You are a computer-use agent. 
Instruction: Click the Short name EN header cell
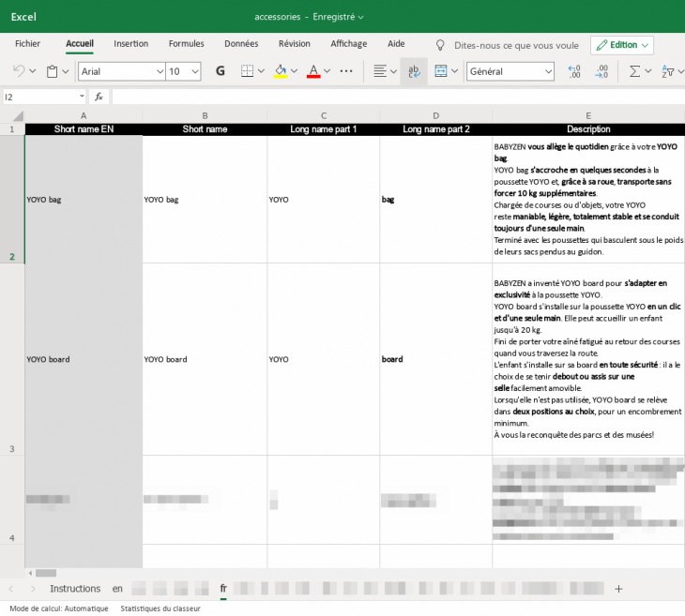pyautogui.click(x=84, y=129)
